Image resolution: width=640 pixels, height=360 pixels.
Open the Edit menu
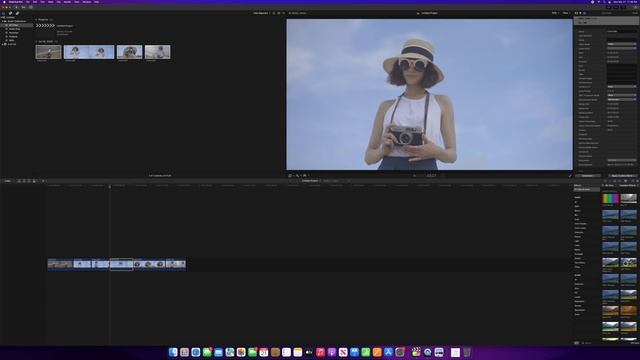click(35, 2)
